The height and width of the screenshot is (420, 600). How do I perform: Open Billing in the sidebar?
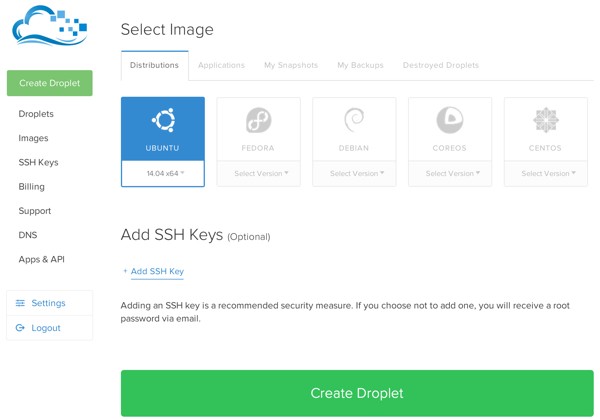(x=31, y=187)
